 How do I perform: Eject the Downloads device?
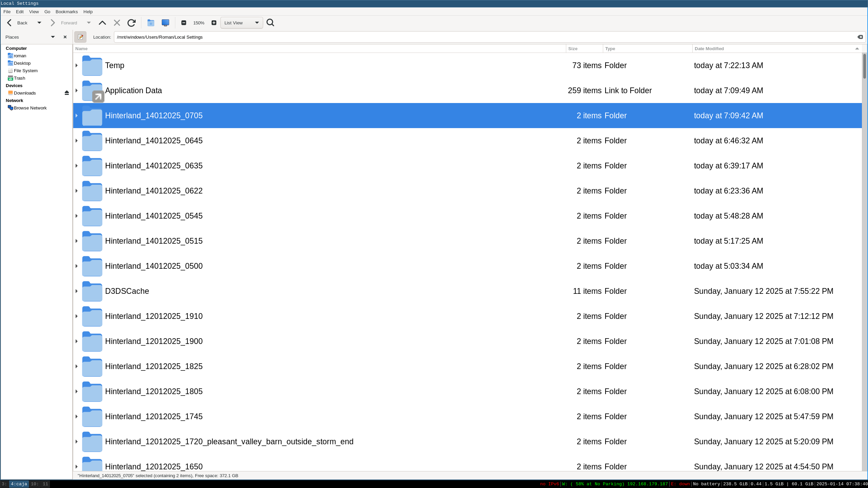tap(67, 93)
